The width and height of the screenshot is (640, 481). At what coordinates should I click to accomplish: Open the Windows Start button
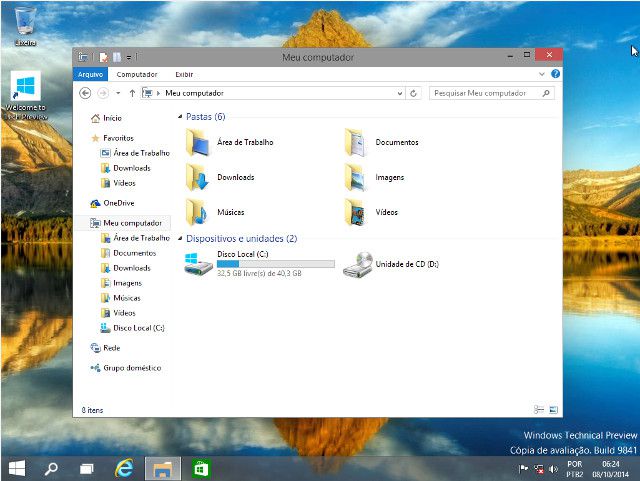[17, 468]
